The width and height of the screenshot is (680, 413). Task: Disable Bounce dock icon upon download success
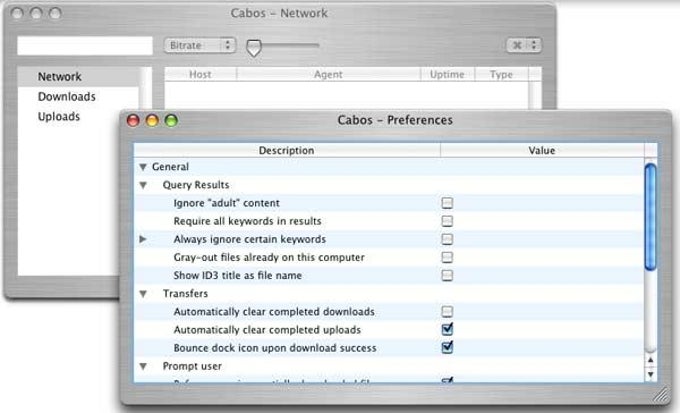tap(447, 347)
